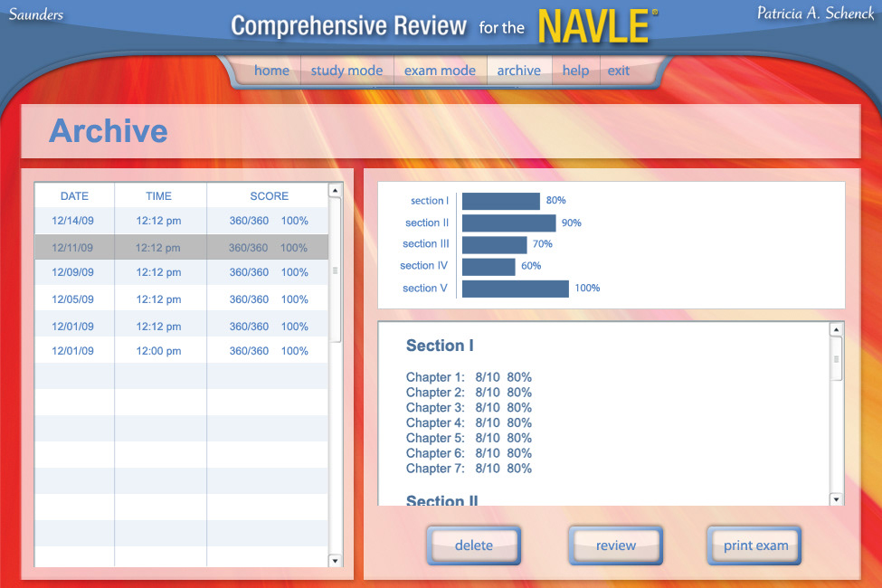Open study mode from navigation bar

pos(346,71)
